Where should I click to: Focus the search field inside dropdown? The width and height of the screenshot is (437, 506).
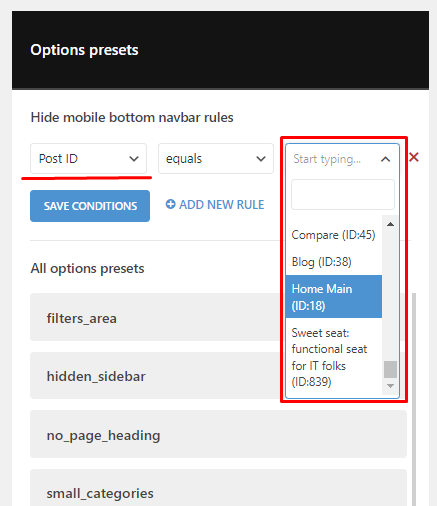coord(343,195)
